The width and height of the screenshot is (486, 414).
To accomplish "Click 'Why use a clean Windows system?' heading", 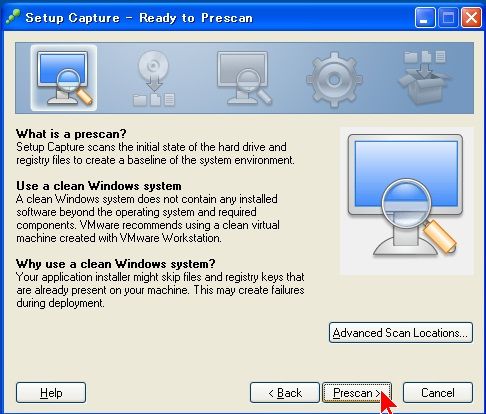I will [x=116, y=264].
